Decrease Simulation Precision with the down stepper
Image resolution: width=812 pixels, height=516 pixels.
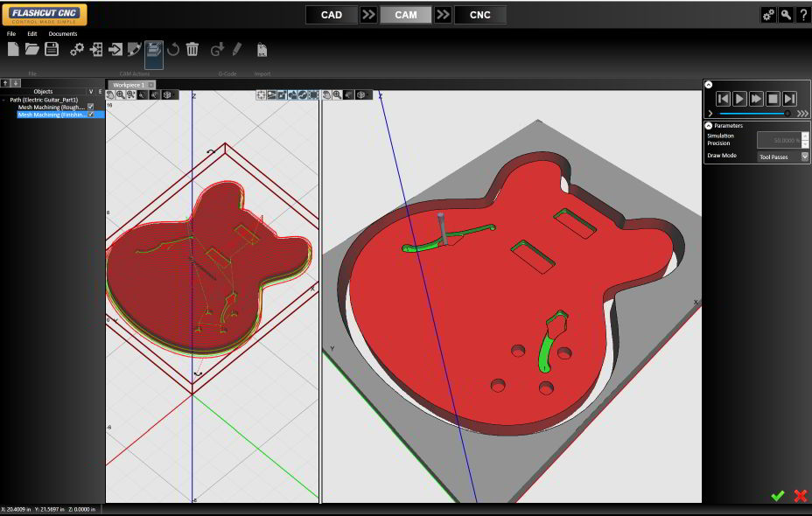click(805, 144)
